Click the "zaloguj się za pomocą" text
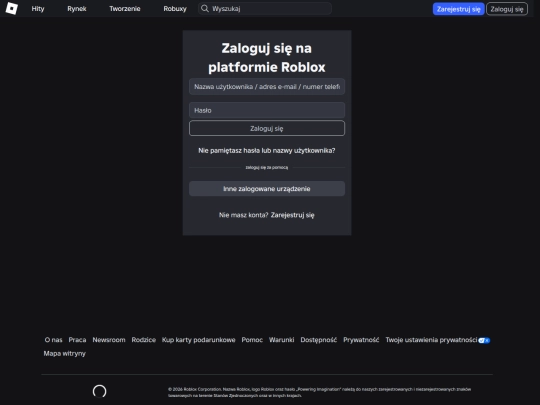 click(267, 167)
